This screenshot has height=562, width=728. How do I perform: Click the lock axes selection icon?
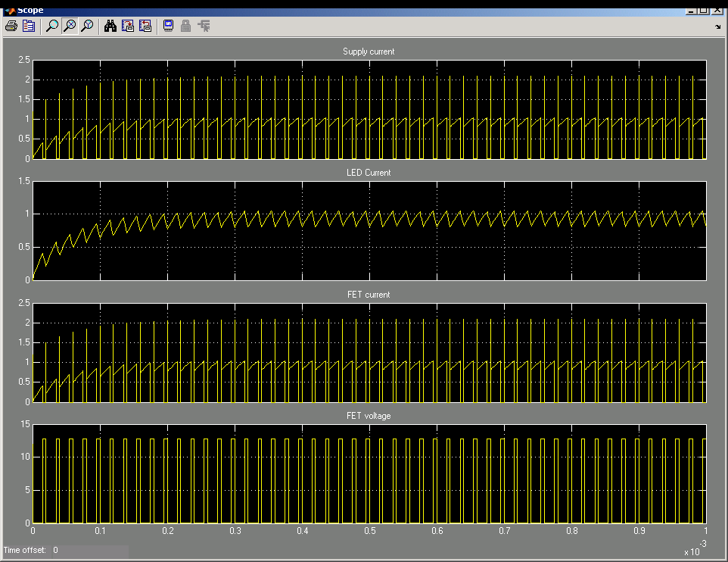pyautogui.click(x=185, y=26)
